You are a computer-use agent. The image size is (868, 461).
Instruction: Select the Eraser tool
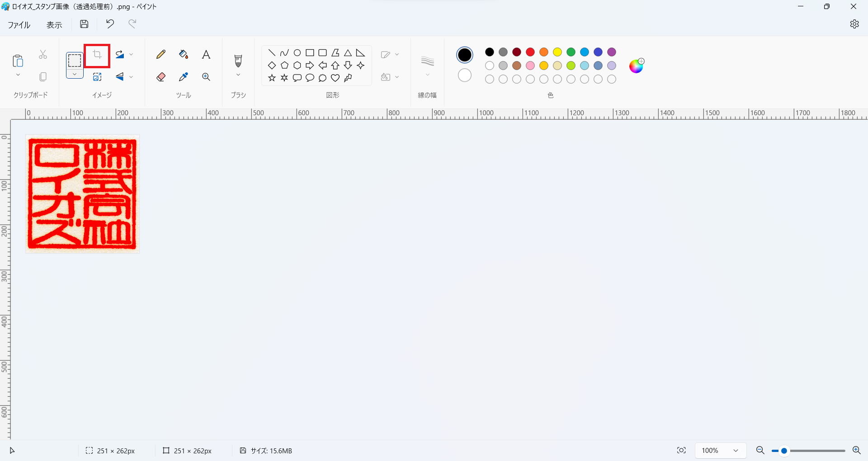(x=161, y=77)
